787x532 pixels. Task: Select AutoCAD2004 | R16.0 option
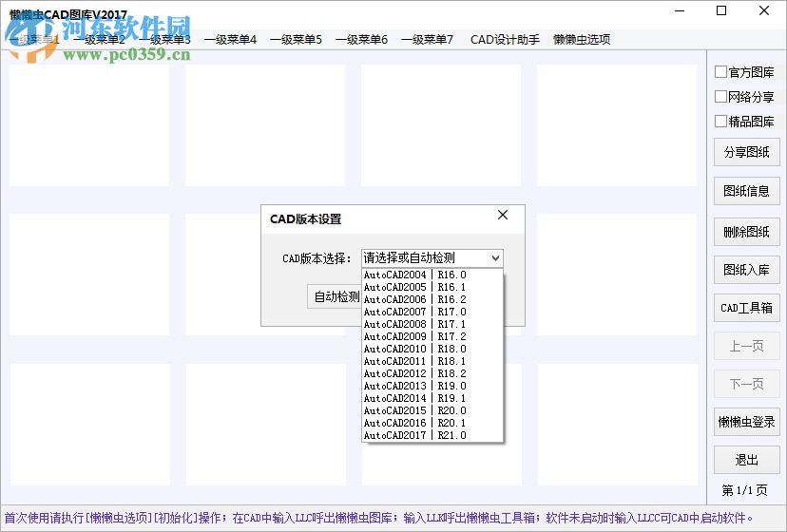click(x=432, y=275)
